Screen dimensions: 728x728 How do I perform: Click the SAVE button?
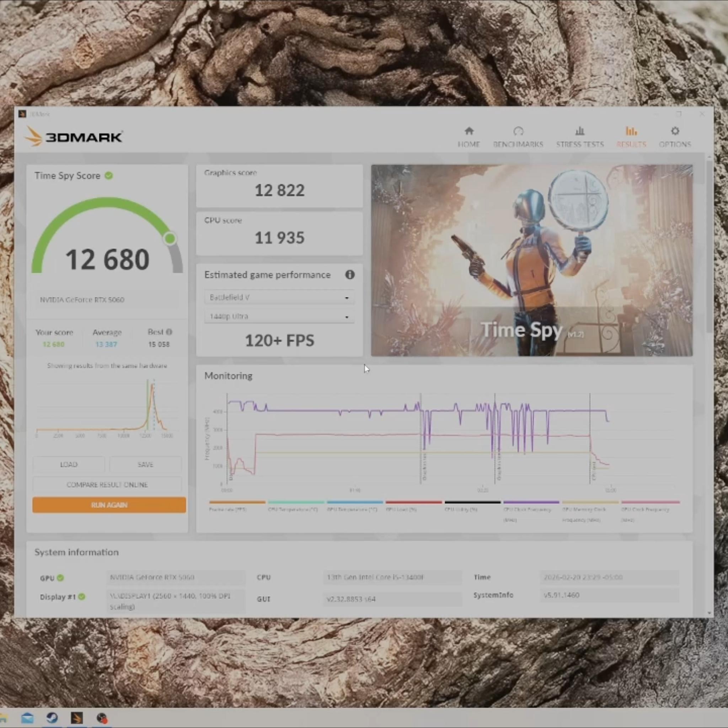[x=145, y=465]
